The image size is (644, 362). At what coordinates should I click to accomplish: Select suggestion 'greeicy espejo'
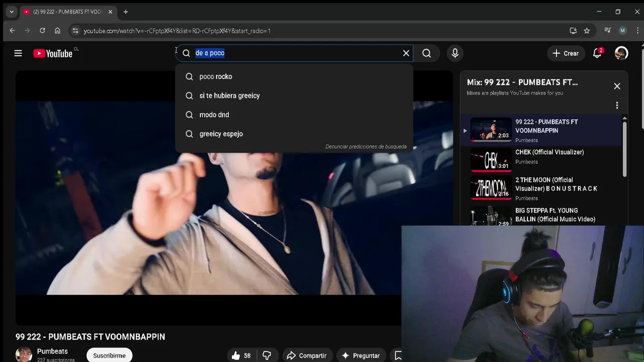(x=294, y=134)
